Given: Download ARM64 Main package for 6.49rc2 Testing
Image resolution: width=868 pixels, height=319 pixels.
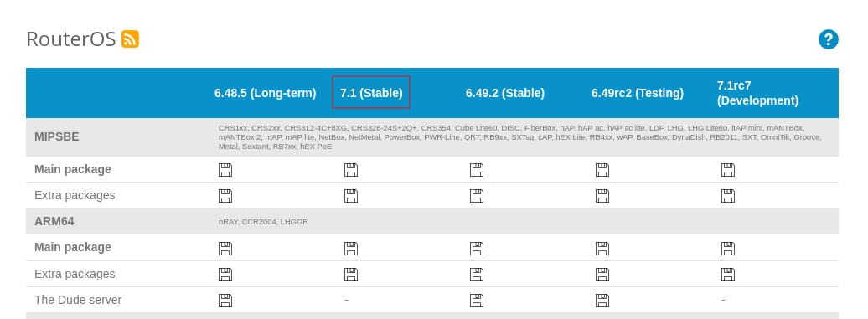Looking at the screenshot, I should 602,248.
